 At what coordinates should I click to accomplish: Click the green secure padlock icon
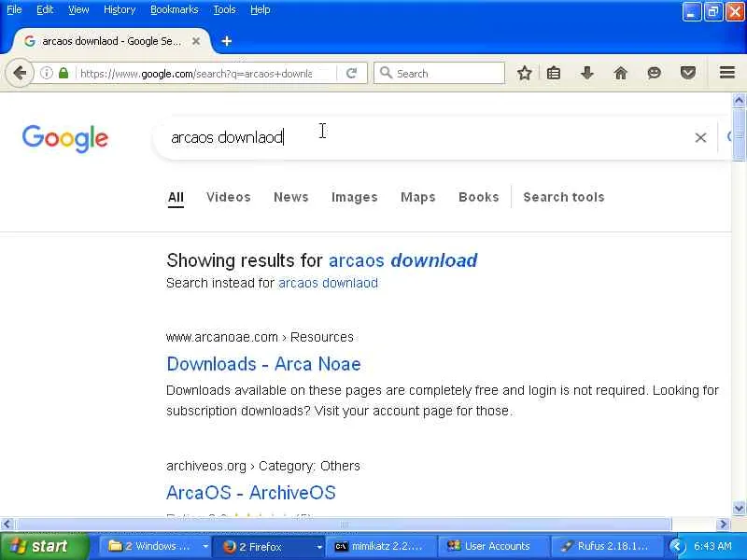pyautogui.click(x=63, y=73)
